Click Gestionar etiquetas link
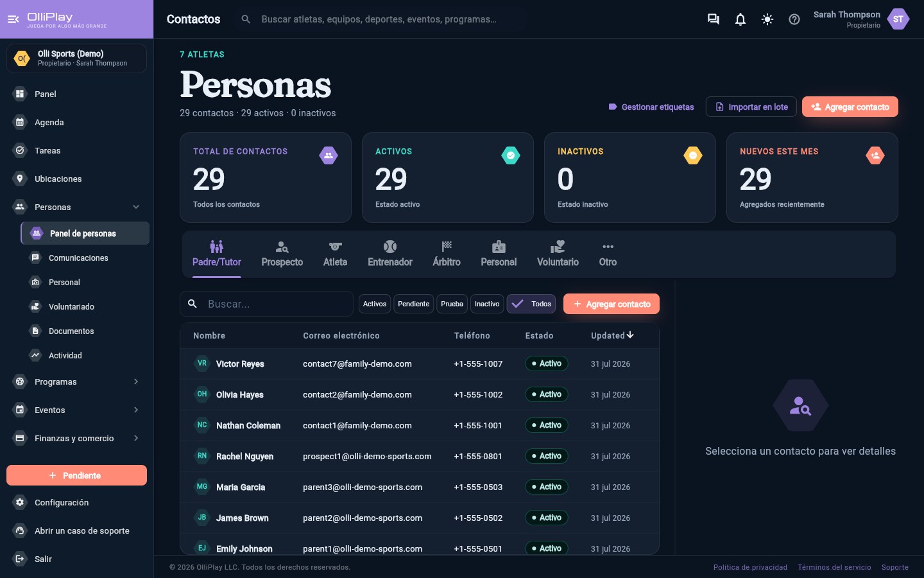This screenshot has height=578, width=924. pos(651,107)
